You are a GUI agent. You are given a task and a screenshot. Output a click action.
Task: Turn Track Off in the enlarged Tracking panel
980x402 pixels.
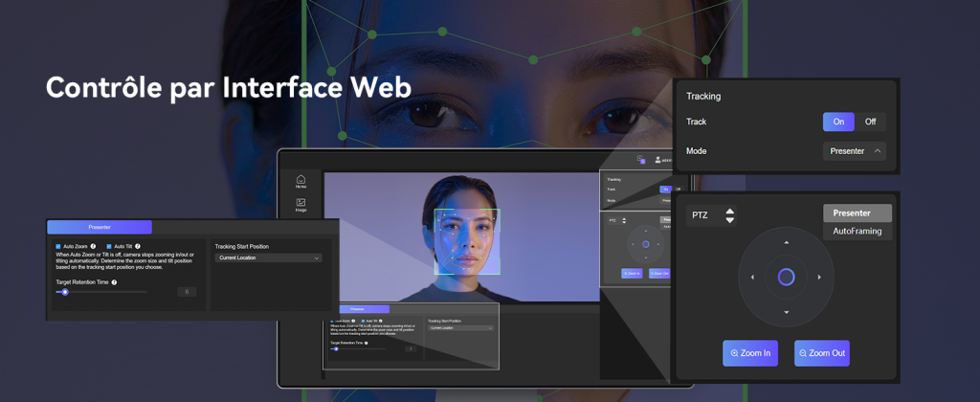pyautogui.click(x=870, y=122)
